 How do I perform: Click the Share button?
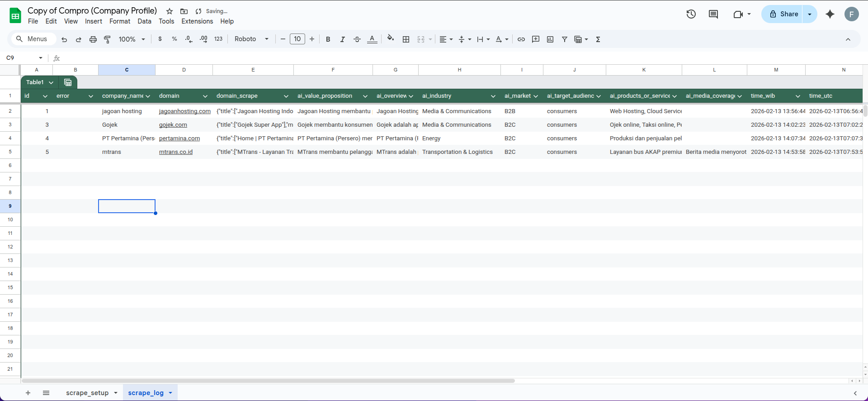point(783,14)
